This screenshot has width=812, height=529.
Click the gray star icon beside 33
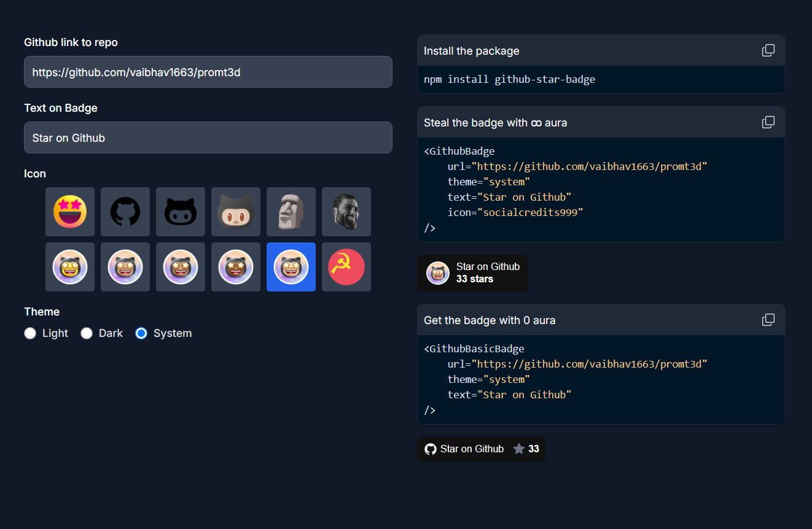(519, 449)
